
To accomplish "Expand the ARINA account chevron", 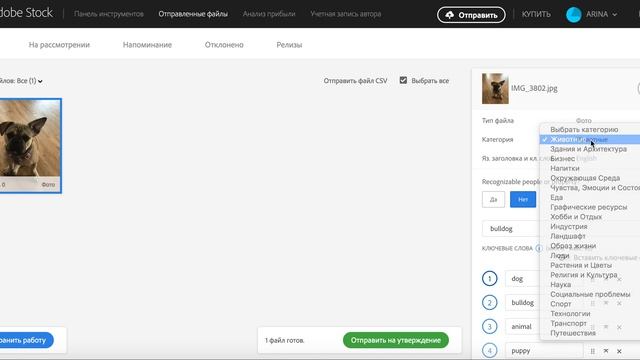I will point(614,15).
